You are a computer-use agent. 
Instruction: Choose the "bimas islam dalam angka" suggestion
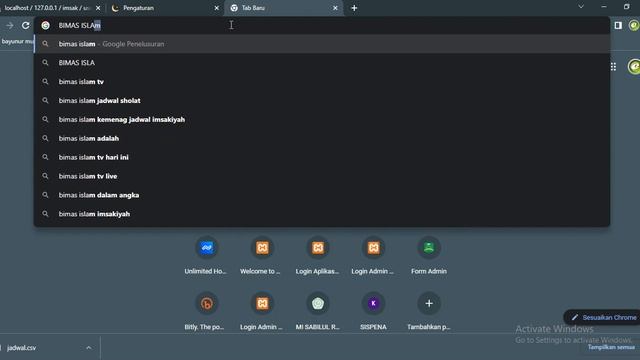click(x=322, y=195)
